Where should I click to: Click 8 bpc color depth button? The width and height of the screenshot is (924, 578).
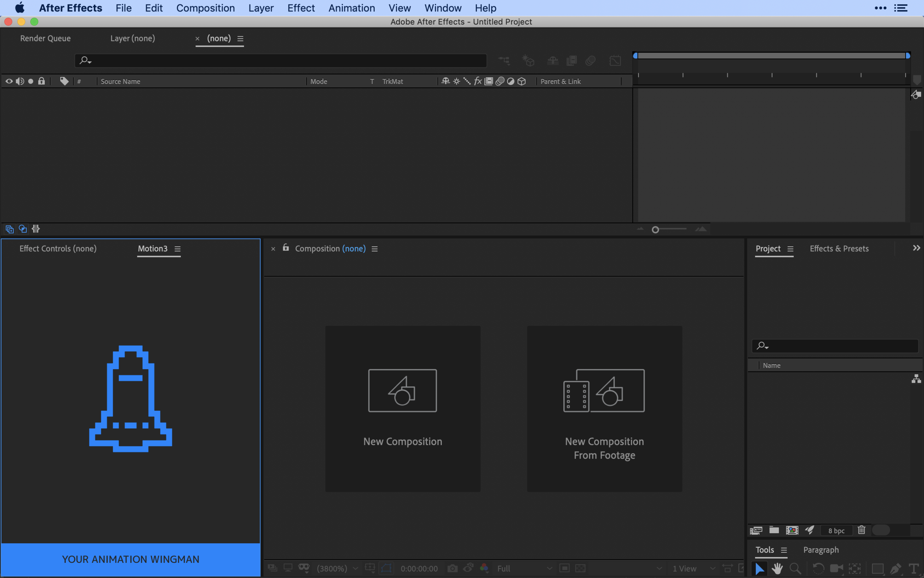[836, 531]
